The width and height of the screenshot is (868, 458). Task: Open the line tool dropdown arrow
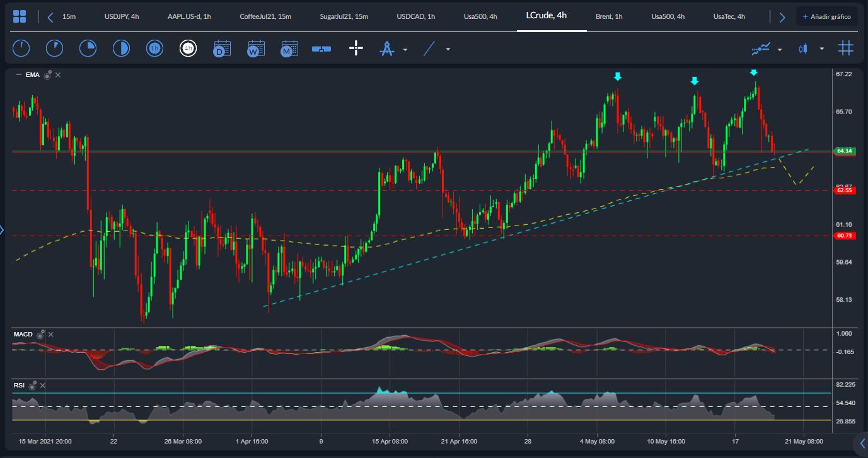click(448, 49)
